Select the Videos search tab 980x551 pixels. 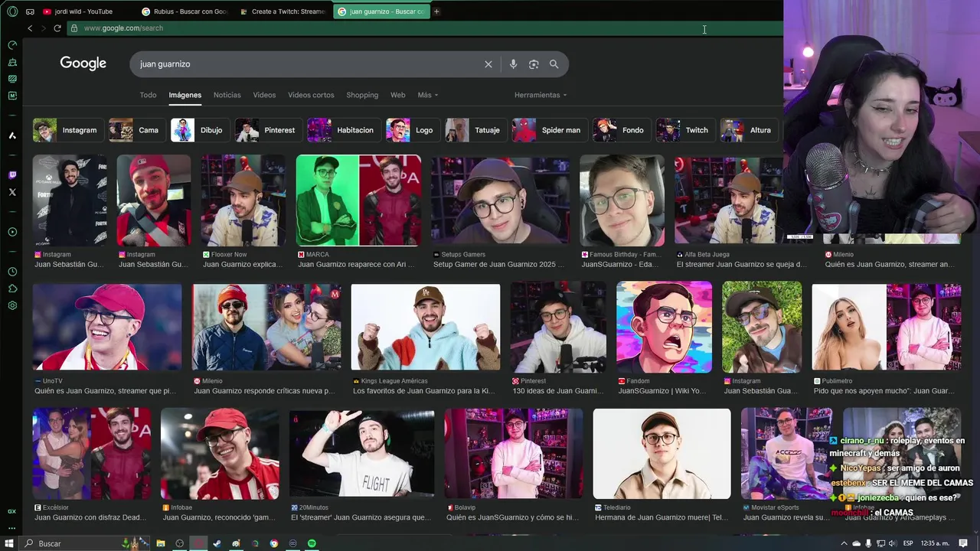pos(264,95)
